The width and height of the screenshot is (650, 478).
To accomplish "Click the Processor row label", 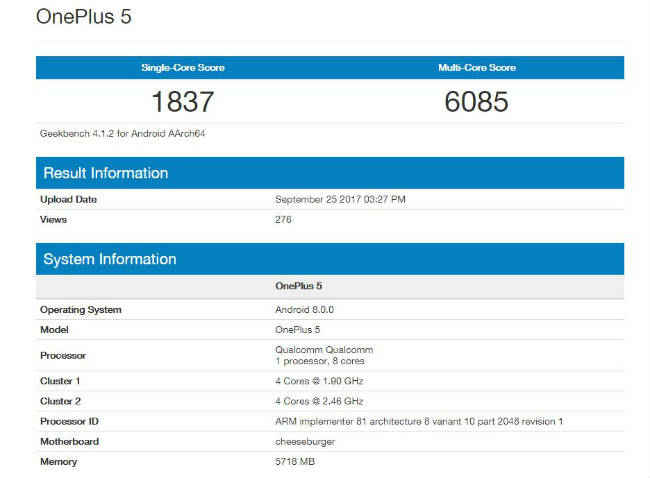I will point(63,356).
